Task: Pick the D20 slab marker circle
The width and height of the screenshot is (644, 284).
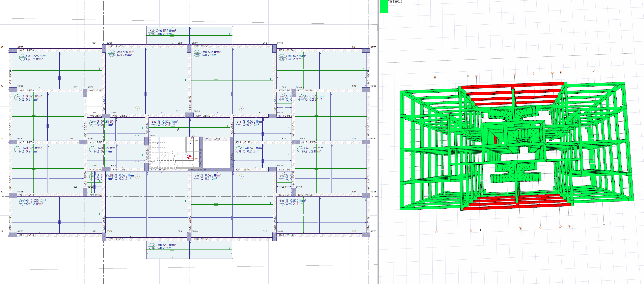Action: (282, 202)
